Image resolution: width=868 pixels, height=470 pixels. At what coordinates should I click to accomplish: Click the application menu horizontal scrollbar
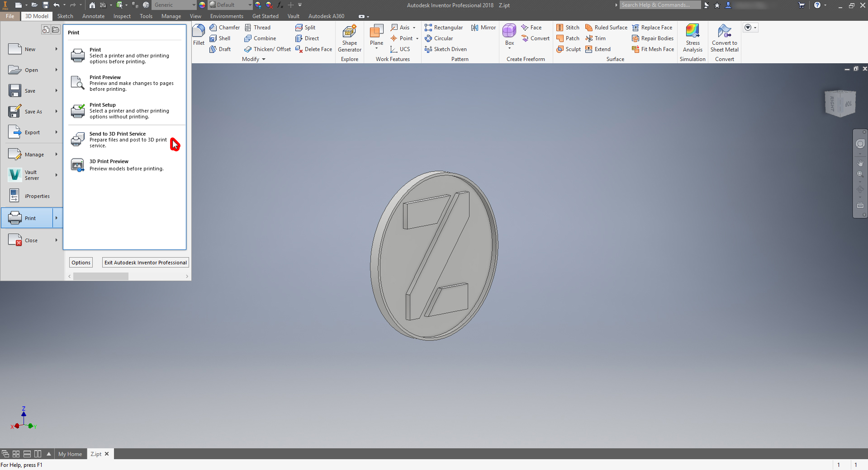(x=101, y=276)
